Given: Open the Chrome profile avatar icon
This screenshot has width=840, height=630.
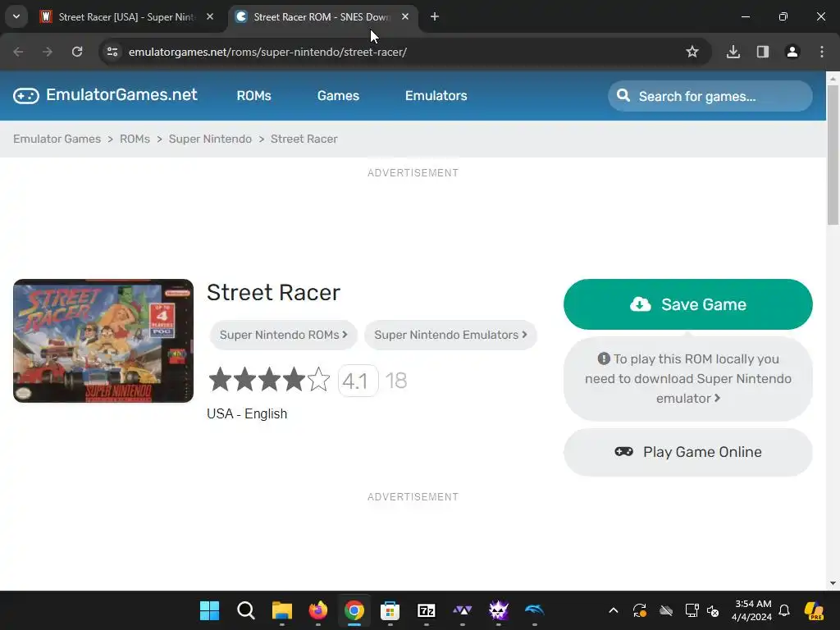Looking at the screenshot, I should 792,52.
